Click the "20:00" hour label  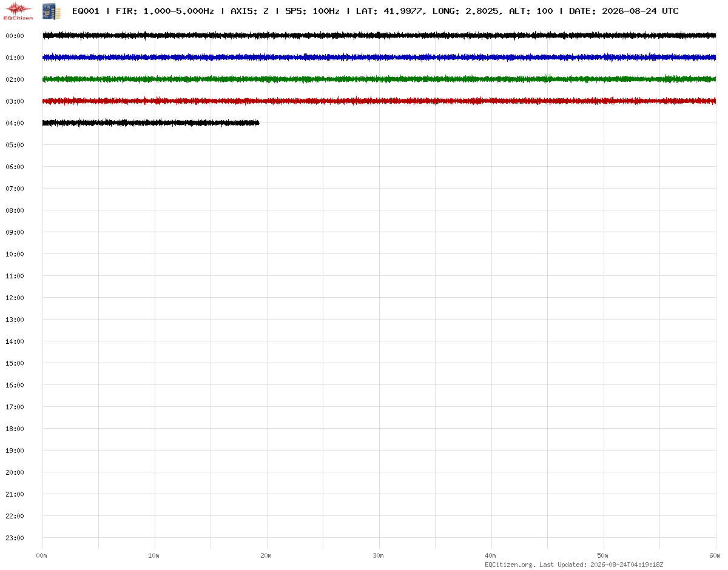click(x=15, y=472)
